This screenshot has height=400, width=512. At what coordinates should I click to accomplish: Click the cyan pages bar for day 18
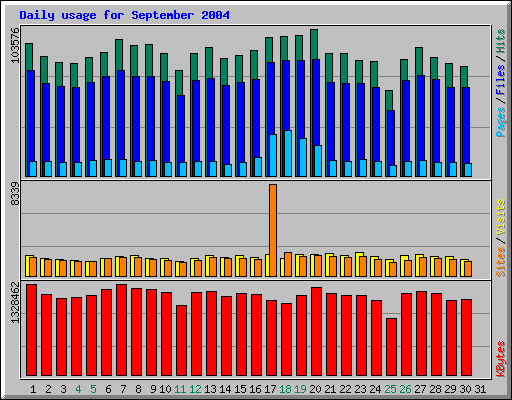(x=288, y=153)
